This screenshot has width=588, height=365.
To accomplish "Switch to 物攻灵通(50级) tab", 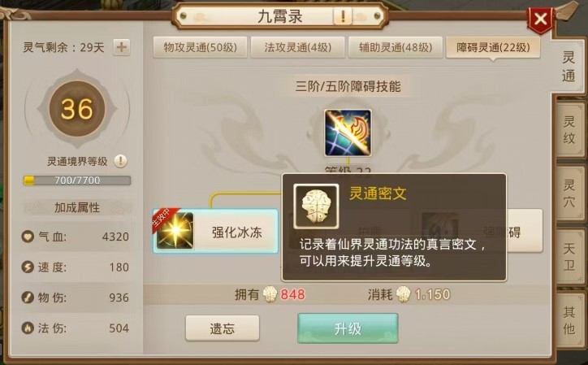I will pyautogui.click(x=200, y=47).
